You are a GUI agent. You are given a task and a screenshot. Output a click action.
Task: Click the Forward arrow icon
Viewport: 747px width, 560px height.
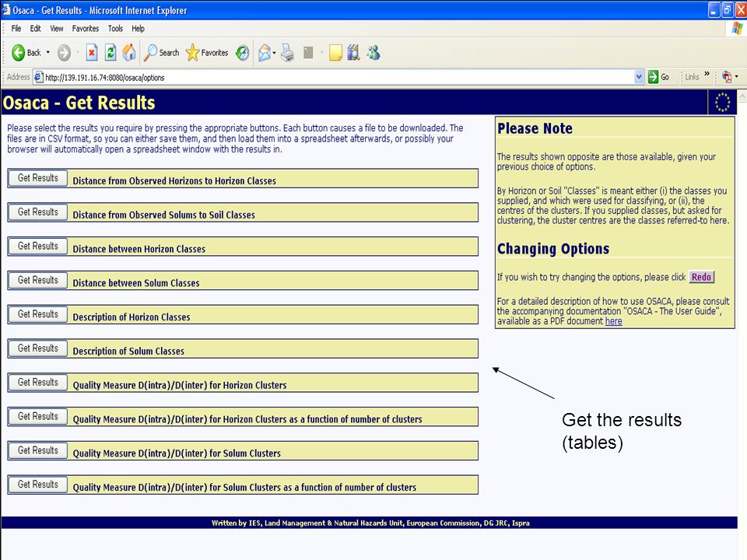coord(65,53)
